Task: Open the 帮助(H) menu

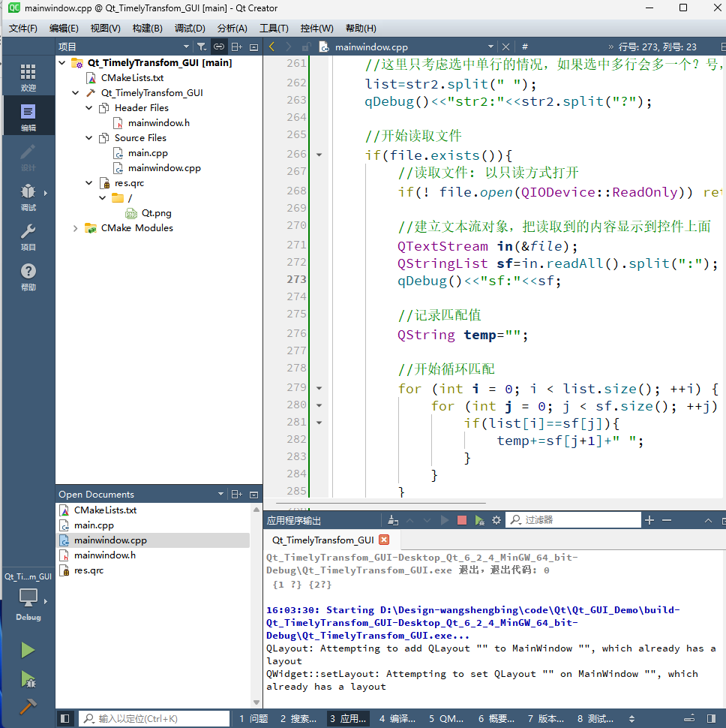Action: point(361,29)
